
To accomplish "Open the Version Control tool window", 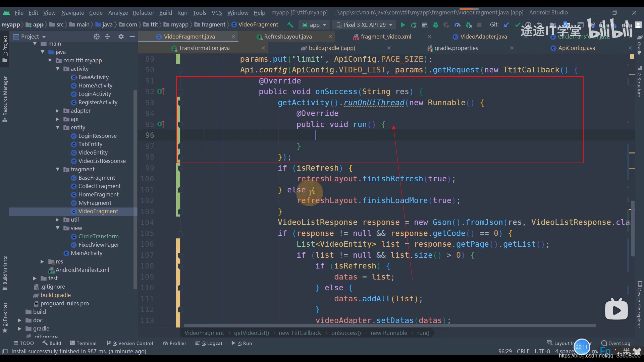I will (129, 343).
